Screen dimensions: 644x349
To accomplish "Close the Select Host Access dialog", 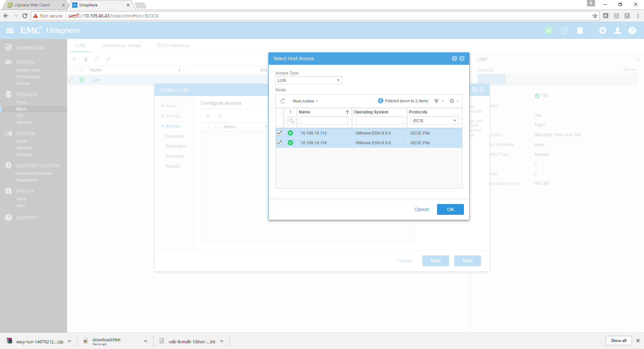I will click(x=462, y=58).
